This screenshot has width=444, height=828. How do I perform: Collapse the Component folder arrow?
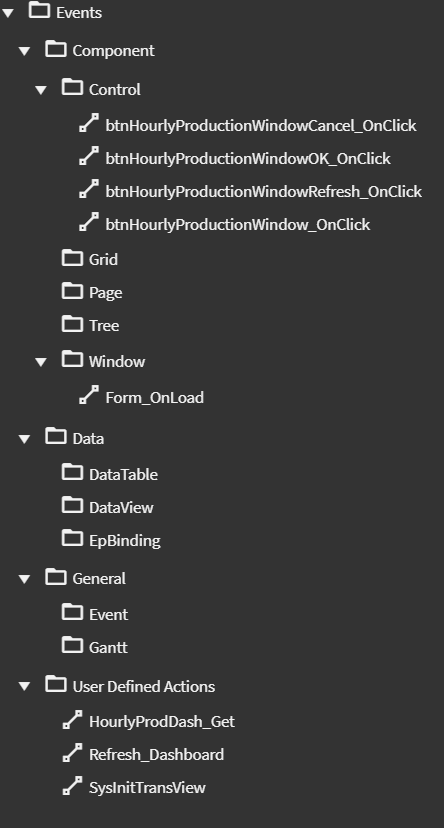(x=24, y=51)
